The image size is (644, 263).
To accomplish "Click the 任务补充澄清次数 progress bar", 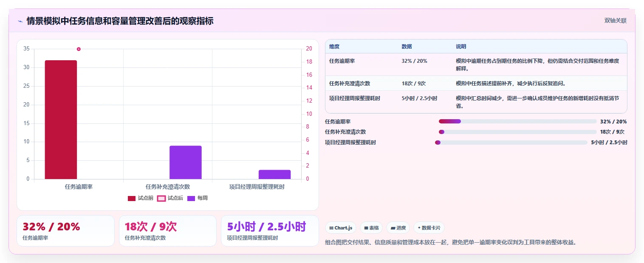I will click(518, 132).
